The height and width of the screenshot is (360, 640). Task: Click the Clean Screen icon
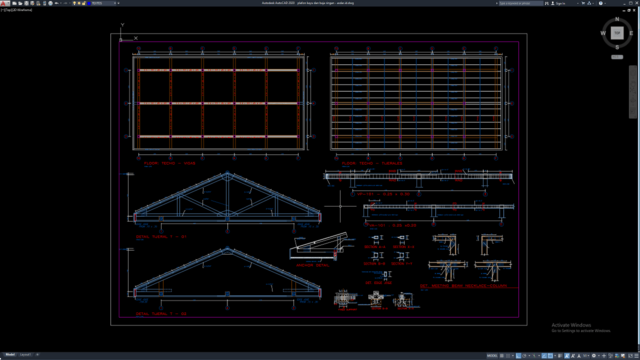(630, 356)
